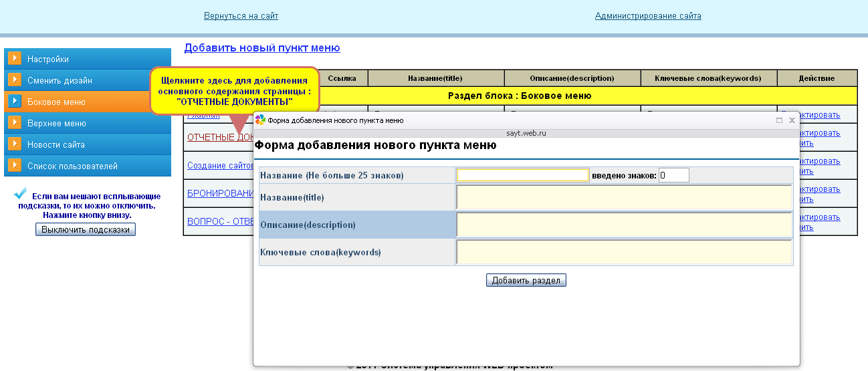Image resolution: width=868 pixels, height=371 pixels.
Task: Focus the Название 25-character input field
Action: pyautogui.click(x=523, y=175)
